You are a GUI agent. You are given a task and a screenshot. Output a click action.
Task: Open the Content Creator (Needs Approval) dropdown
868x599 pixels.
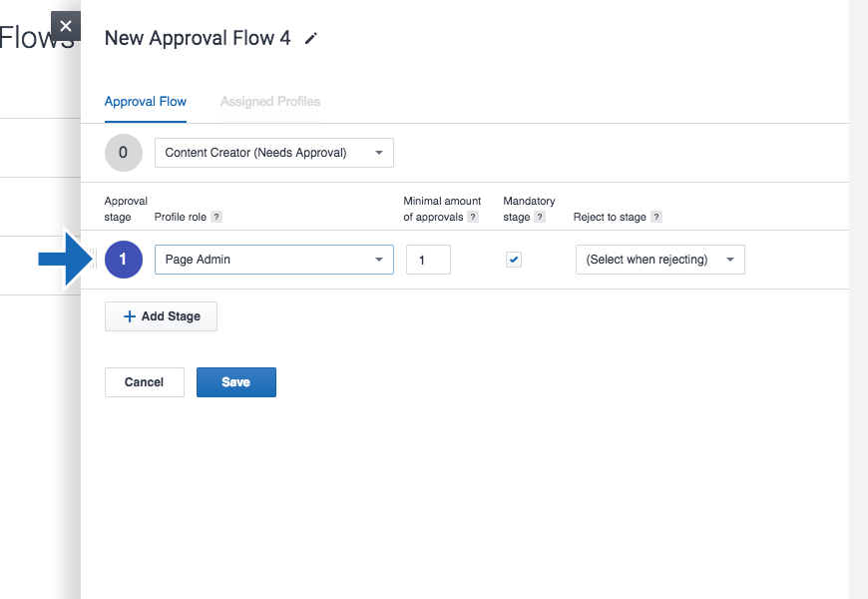pos(274,153)
